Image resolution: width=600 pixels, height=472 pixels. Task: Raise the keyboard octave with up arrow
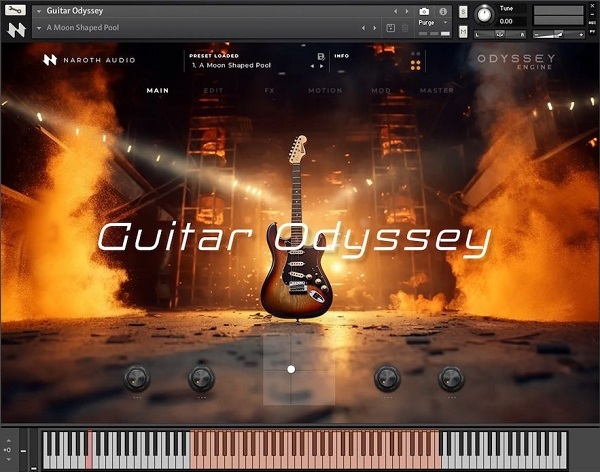tap(8, 441)
